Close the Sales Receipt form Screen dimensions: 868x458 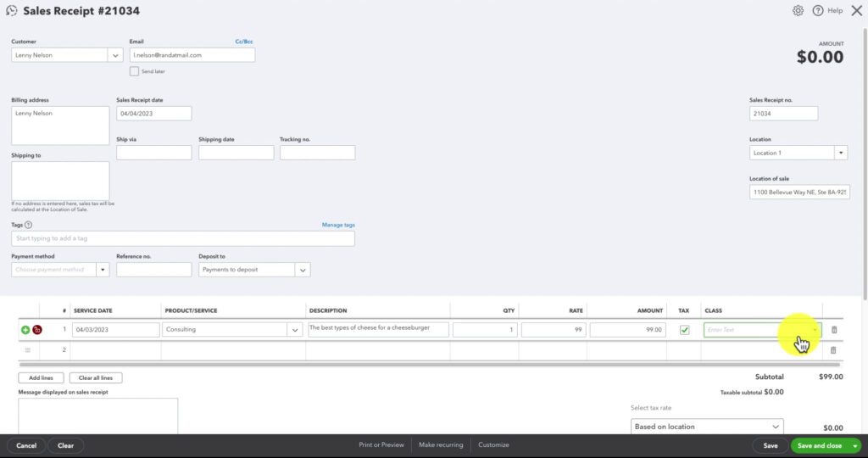point(856,10)
